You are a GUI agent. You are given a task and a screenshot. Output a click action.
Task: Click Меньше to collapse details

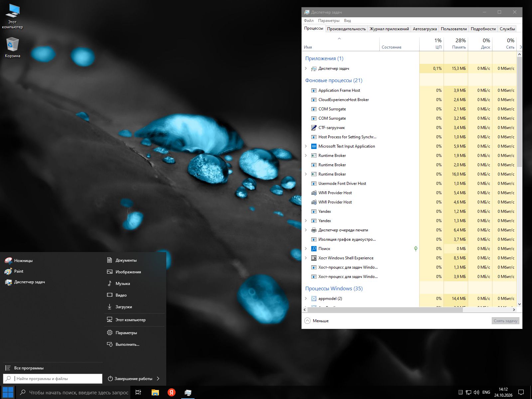pos(317,321)
